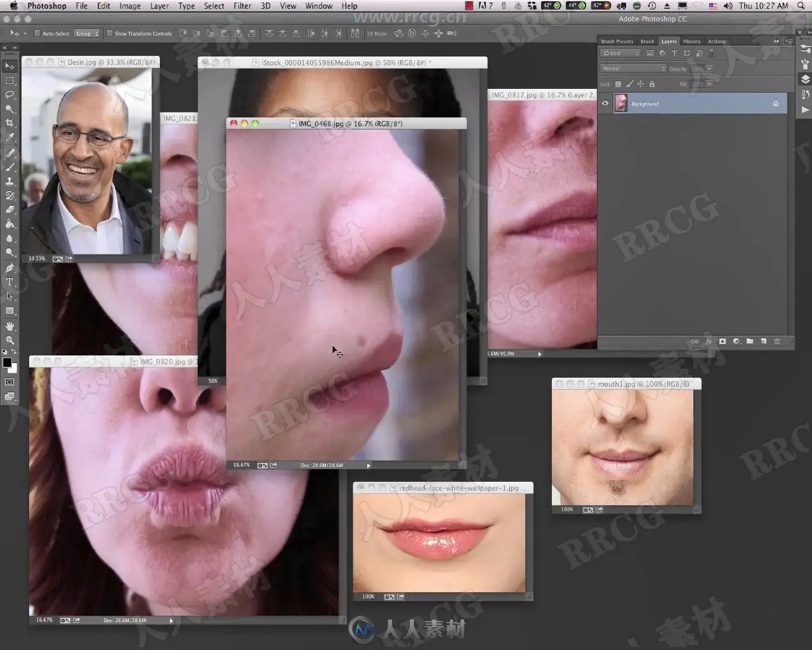Select the History Brush tool

click(x=10, y=196)
